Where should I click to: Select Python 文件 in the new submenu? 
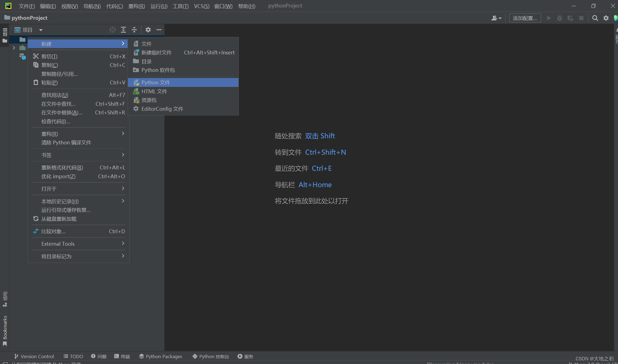[x=155, y=82]
